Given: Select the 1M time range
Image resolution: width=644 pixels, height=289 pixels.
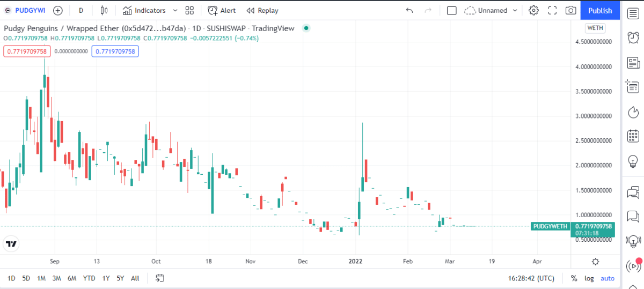Looking at the screenshot, I should tap(41, 278).
